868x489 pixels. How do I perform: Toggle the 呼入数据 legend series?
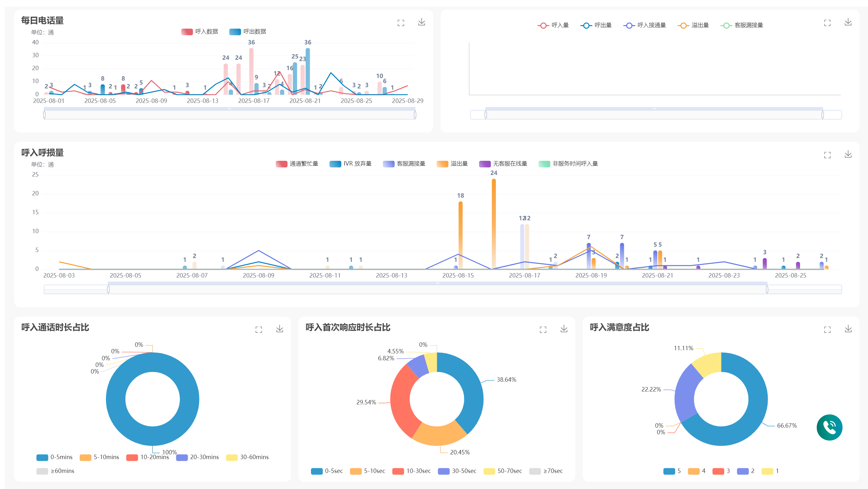pyautogui.click(x=199, y=31)
